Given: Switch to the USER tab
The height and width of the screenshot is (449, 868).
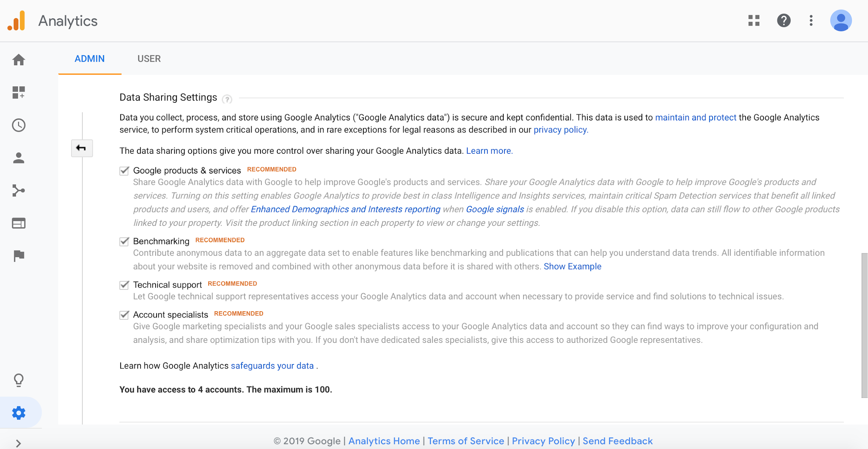Looking at the screenshot, I should pyautogui.click(x=149, y=59).
